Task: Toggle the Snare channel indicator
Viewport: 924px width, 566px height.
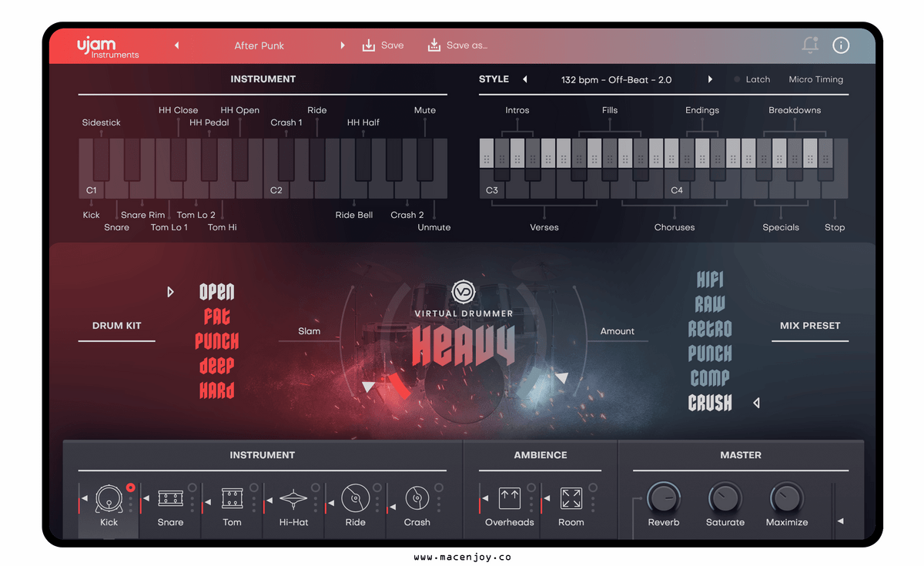Action: point(192,487)
